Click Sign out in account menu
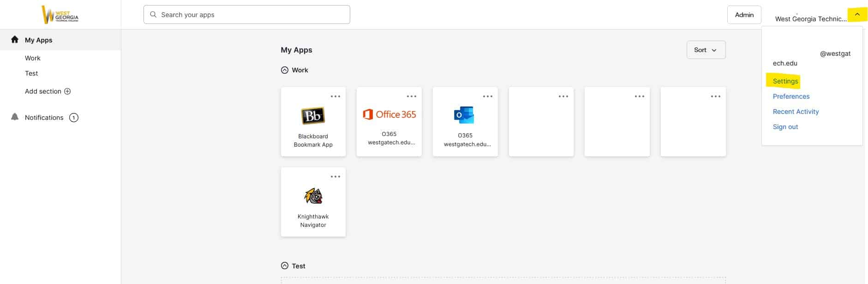This screenshot has height=284, width=868. point(785,127)
